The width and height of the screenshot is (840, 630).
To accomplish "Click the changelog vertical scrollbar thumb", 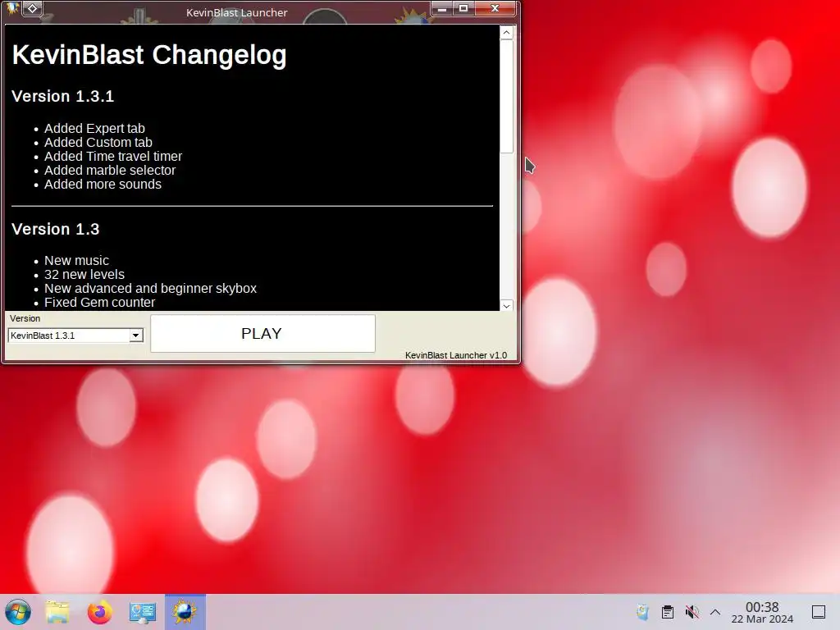I will click(506, 97).
